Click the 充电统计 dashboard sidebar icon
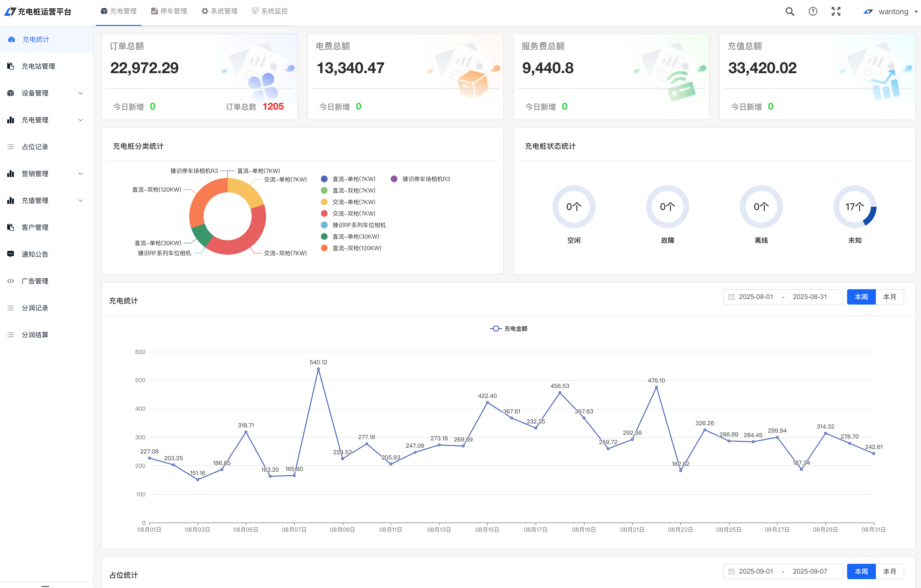 12,39
